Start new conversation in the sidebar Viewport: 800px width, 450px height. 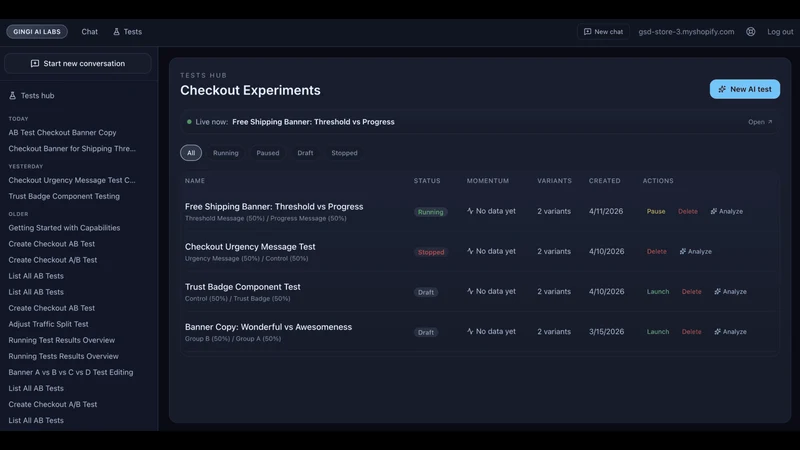pos(78,64)
